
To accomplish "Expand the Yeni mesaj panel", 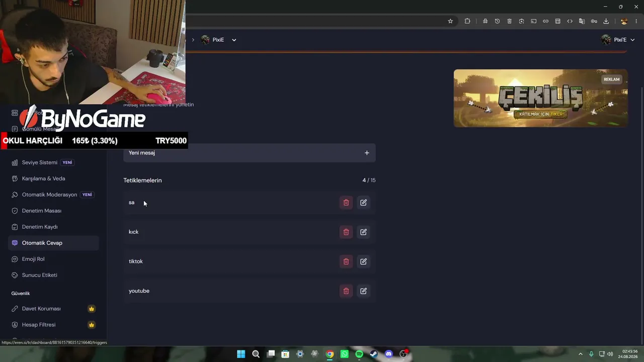I will pyautogui.click(x=250, y=153).
